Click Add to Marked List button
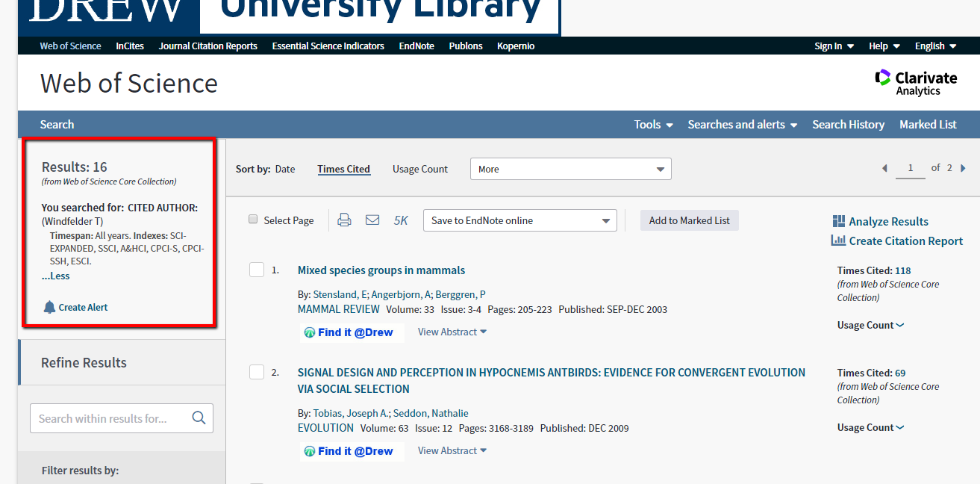Viewport: 980px width, 484px height. 690,220
